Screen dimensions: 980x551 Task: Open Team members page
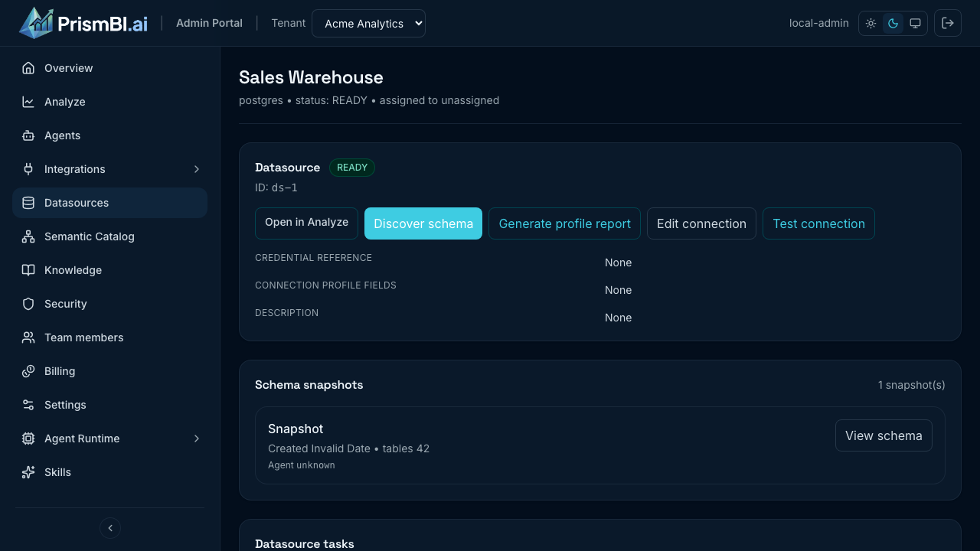pyautogui.click(x=109, y=337)
